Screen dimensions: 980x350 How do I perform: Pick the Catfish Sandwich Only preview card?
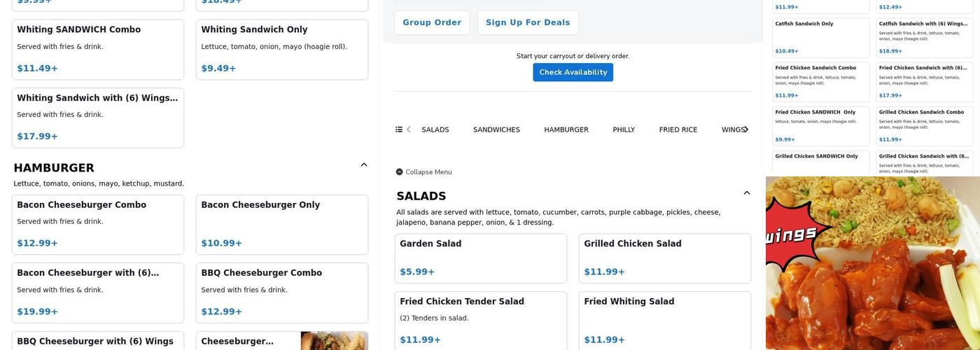820,36
